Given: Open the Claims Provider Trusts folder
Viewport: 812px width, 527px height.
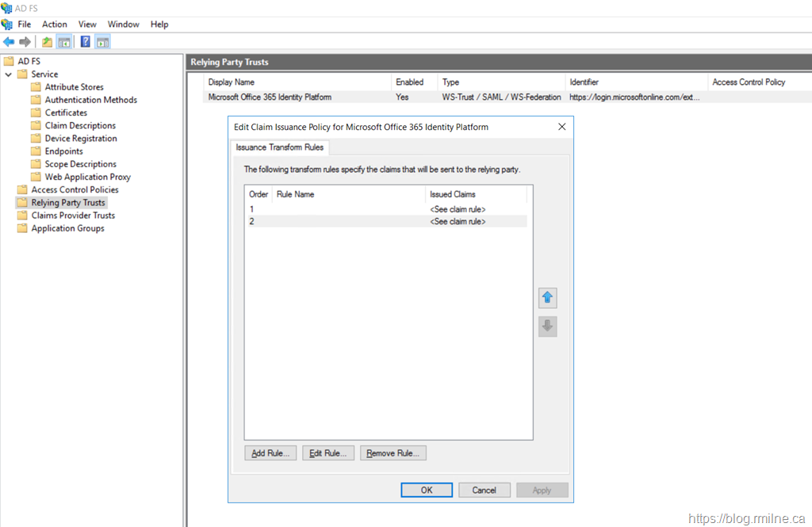Looking at the screenshot, I should pos(73,216).
